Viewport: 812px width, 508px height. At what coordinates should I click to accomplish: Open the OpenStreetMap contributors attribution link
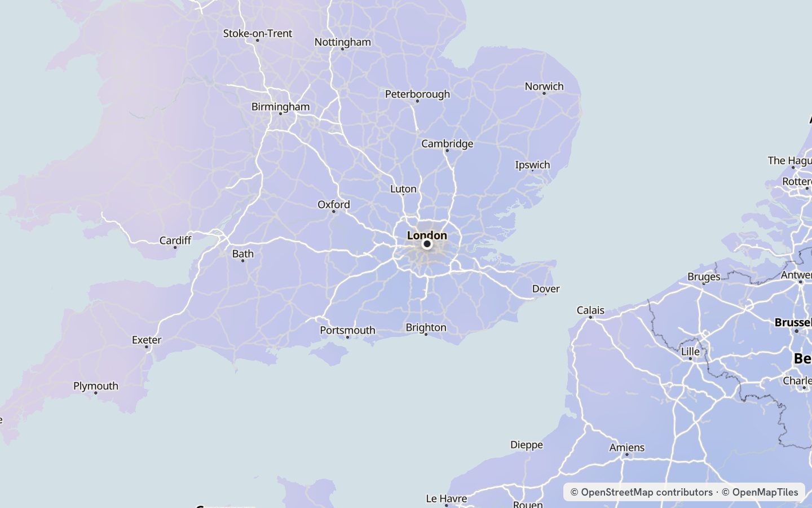pyautogui.click(x=642, y=492)
